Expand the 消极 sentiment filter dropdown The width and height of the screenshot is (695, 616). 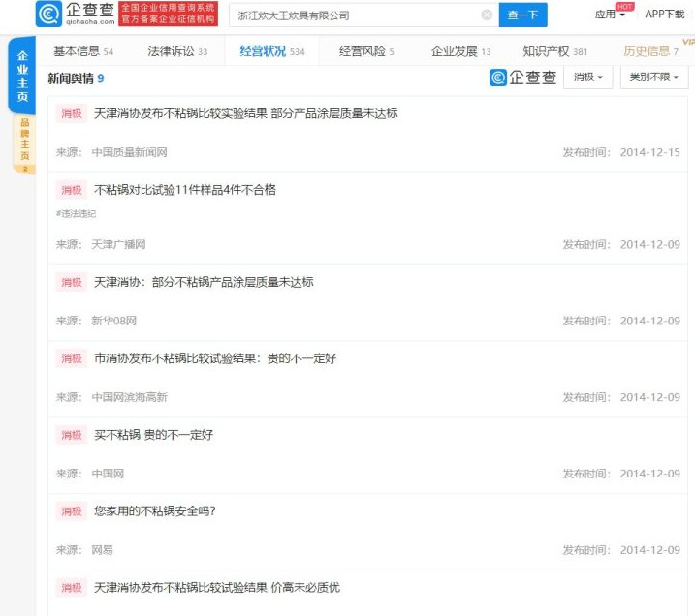[x=587, y=77]
